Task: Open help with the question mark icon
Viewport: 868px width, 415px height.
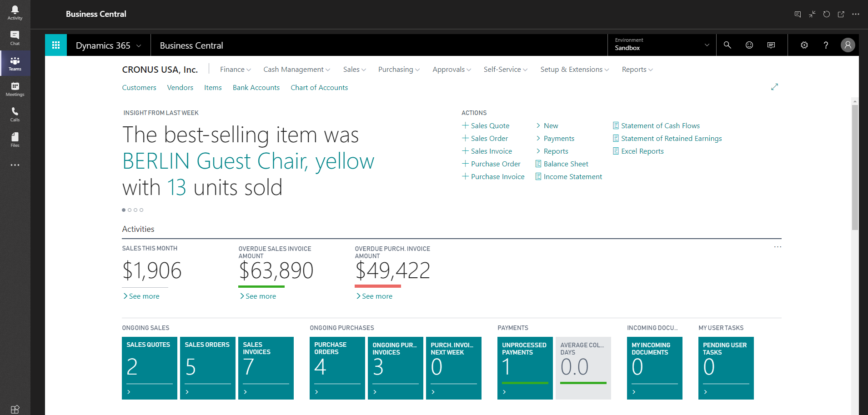Action: 826,45
